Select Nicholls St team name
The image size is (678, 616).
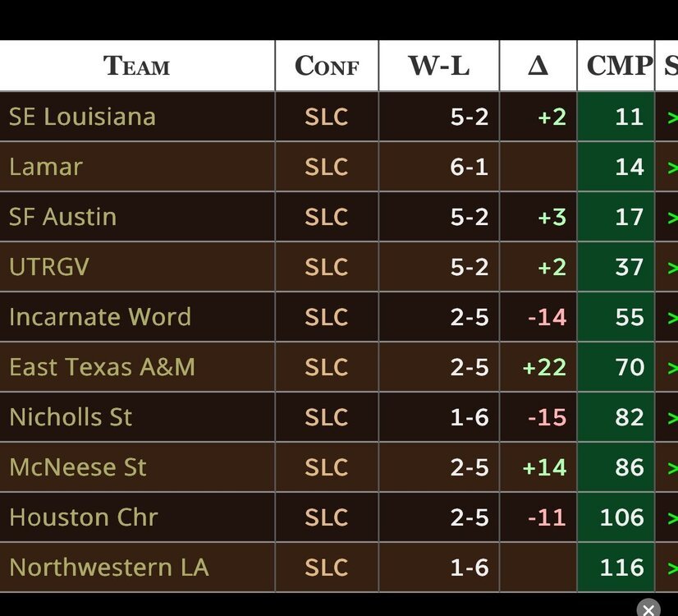[71, 417]
